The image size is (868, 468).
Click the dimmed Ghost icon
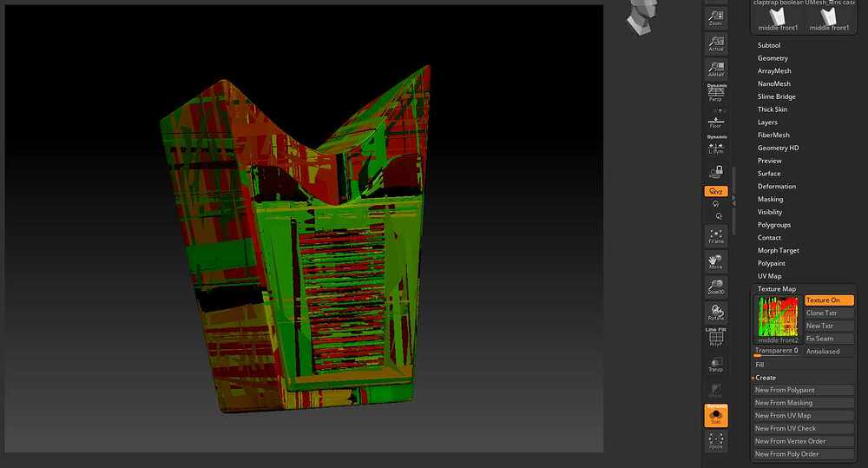716,390
